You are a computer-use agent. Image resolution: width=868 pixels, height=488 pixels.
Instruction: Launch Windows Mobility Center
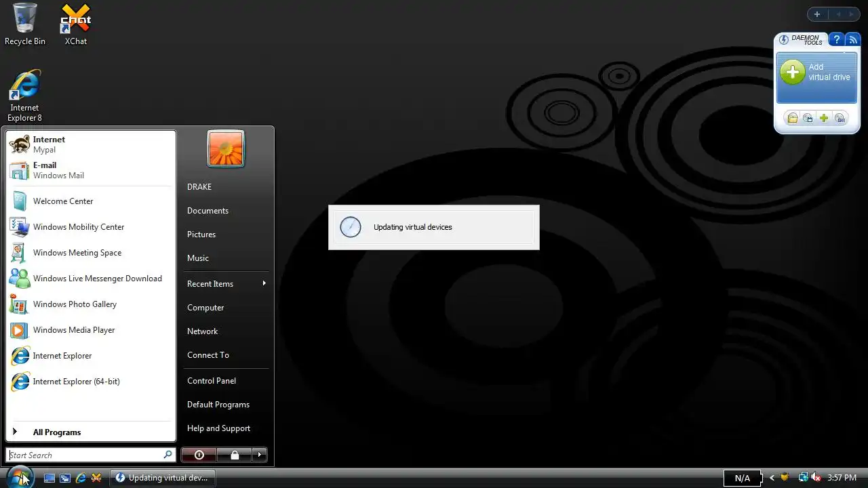91,227
